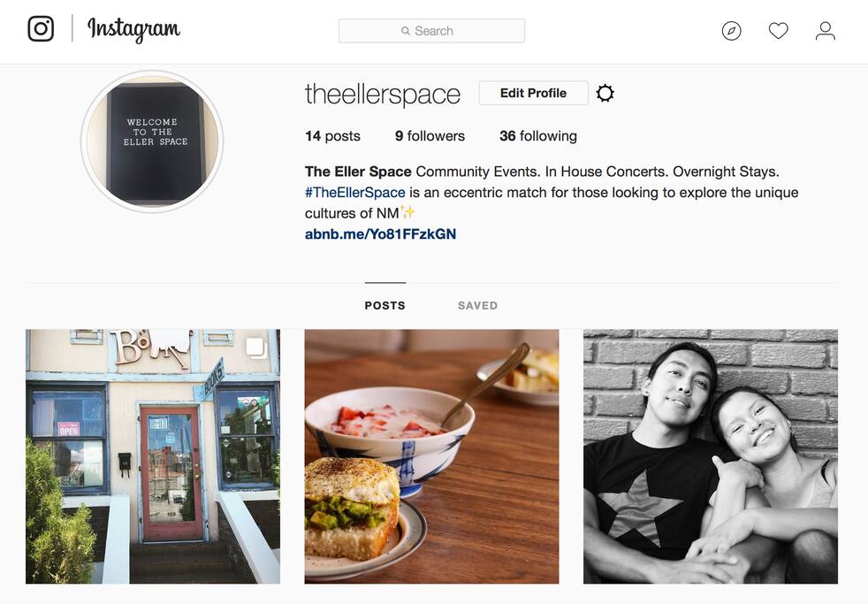The width and height of the screenshot is (868, 604).
Task: Open the activity heart icon
Action: click(779, 30)
